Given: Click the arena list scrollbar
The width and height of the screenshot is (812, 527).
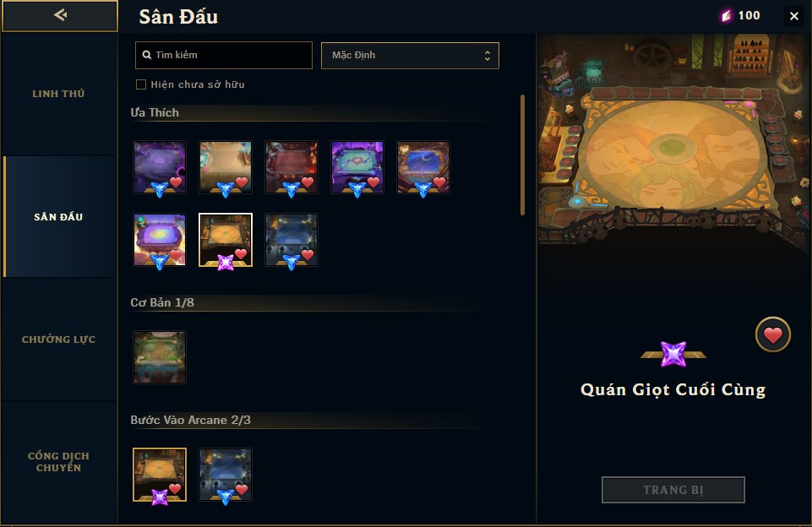Looking at the screenshot, I should pyautogui.click(x=522, y=155).
